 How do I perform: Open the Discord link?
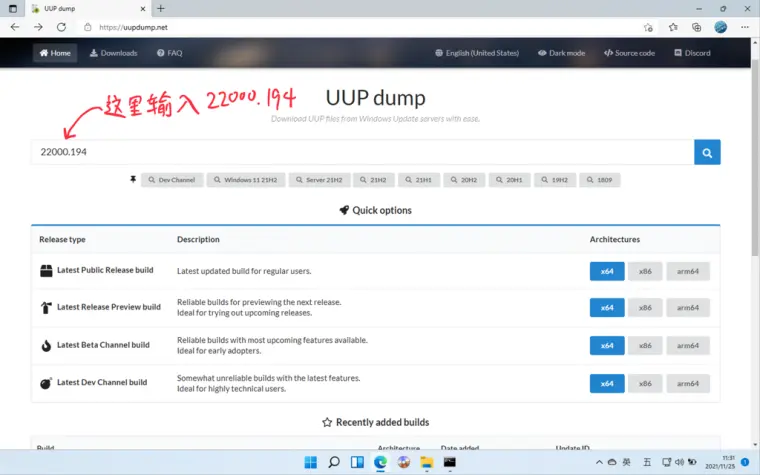(692, 53)
